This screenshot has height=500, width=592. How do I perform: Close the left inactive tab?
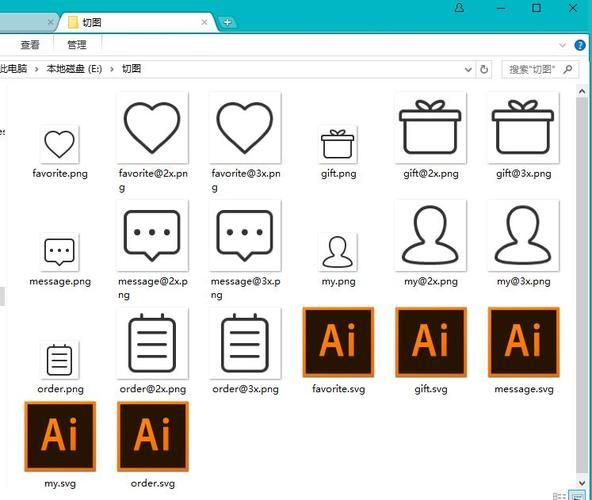click(51, 22)
